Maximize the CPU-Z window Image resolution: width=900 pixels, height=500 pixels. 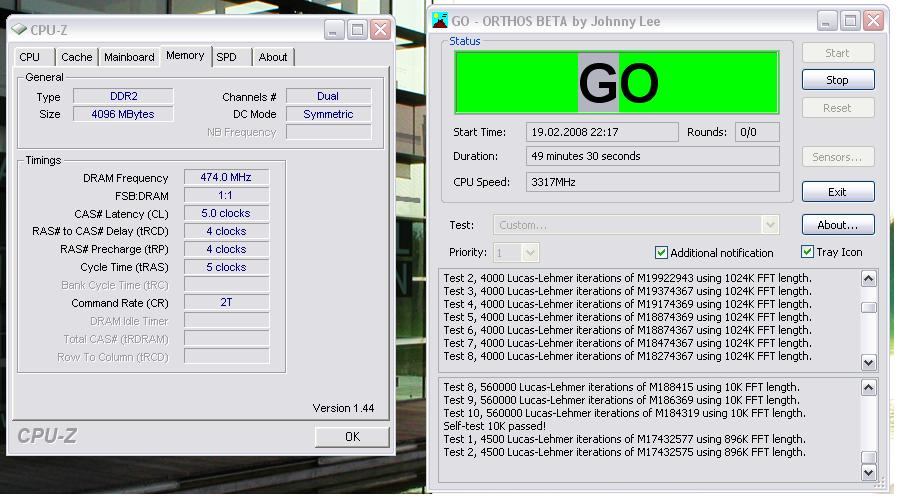tap(357, 29)
